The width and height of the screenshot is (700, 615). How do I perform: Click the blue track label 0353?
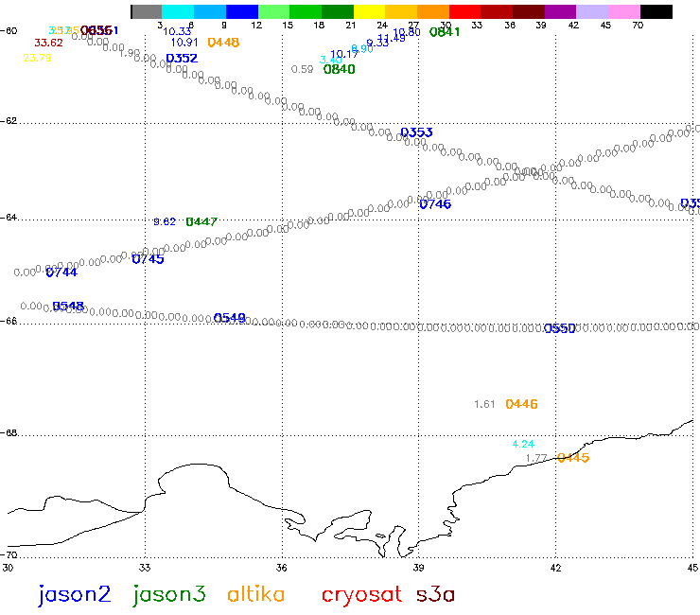(416, 132)
